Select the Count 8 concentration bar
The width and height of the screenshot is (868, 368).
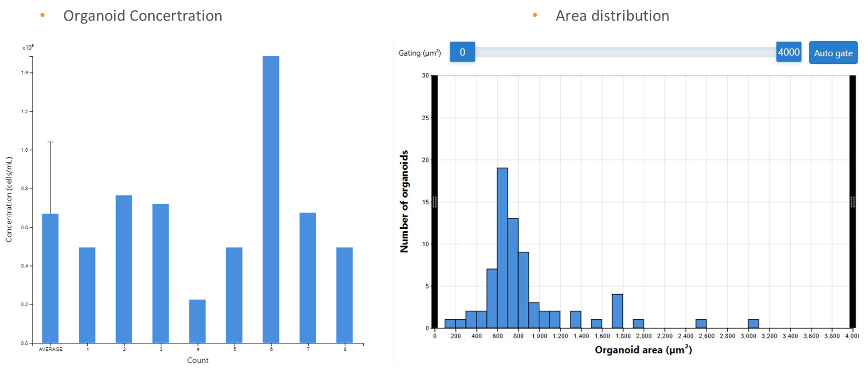pos(344,295)
